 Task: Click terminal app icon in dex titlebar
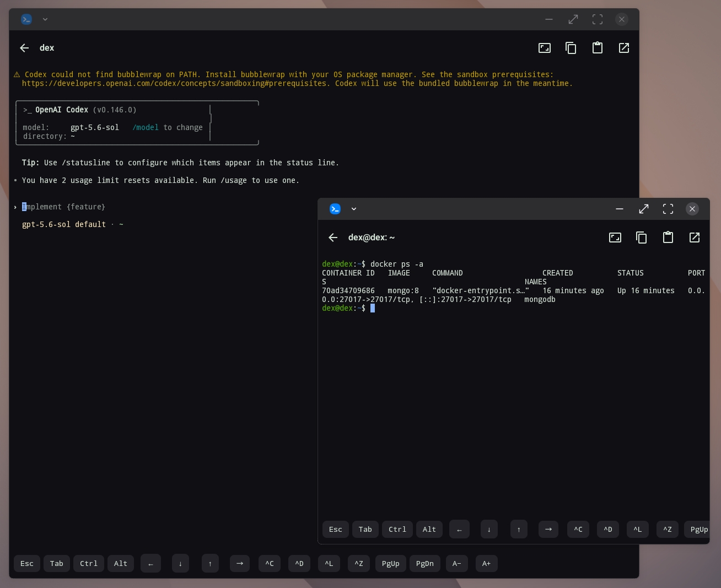[x=26, y=19]
